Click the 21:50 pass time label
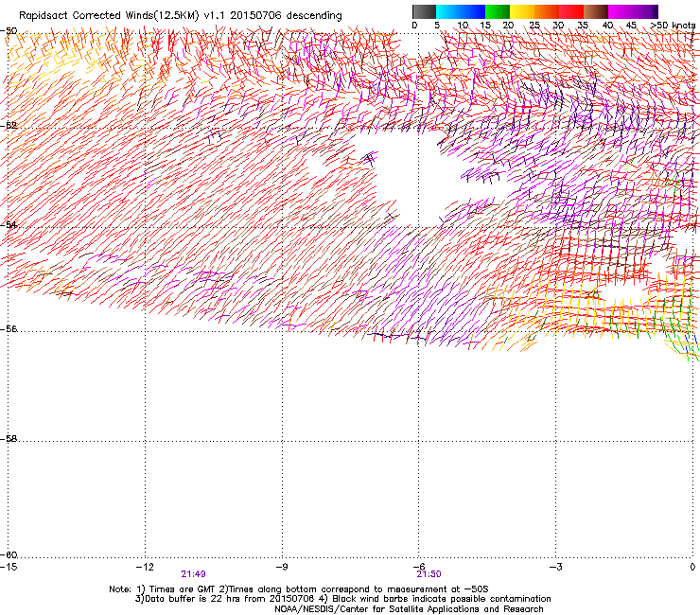 pyautogui.click(x=429, y=574)
